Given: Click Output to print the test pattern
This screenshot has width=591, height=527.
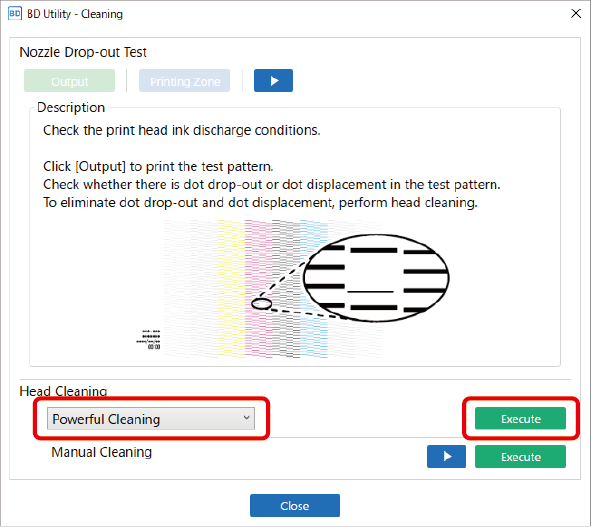Looking at the screenshot, I should 69,81.
